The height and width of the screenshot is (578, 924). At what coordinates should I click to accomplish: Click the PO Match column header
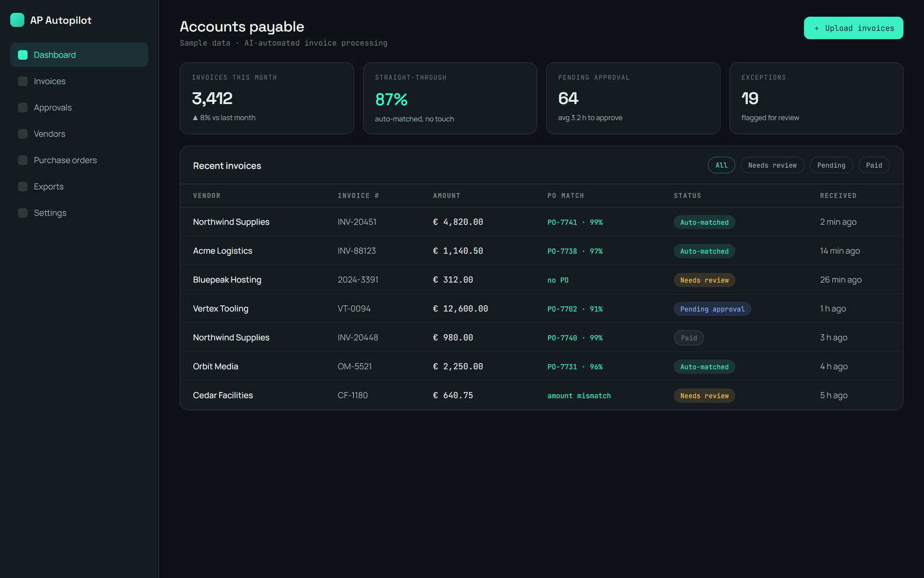[x=565, y=196]
